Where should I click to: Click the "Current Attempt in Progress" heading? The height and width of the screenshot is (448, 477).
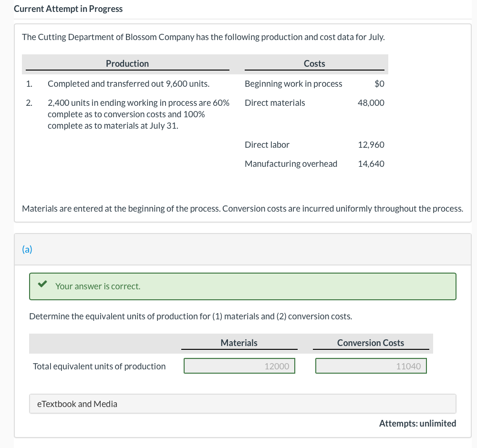click(68, 9)
